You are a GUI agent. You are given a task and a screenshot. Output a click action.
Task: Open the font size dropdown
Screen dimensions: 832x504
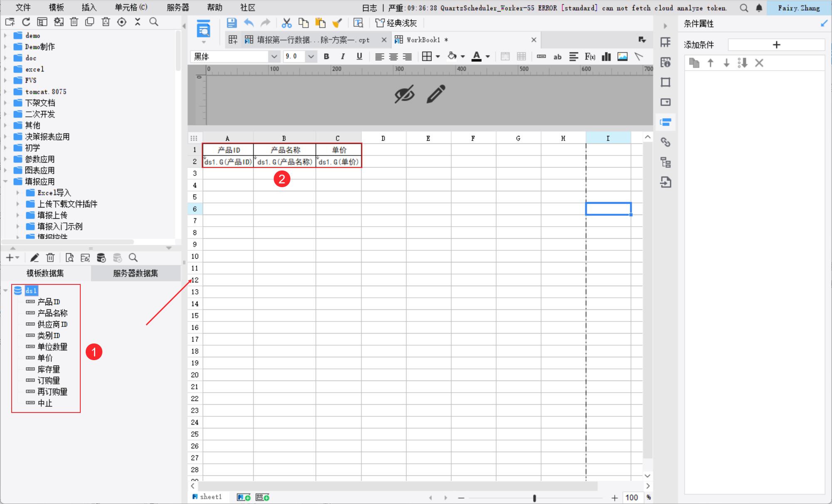(311, 57)
